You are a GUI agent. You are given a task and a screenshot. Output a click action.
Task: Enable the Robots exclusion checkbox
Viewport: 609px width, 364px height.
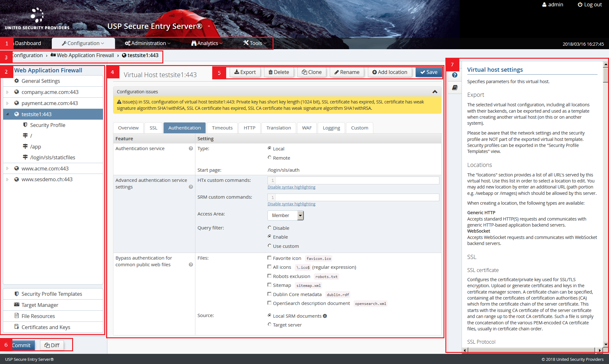point(269,276)
